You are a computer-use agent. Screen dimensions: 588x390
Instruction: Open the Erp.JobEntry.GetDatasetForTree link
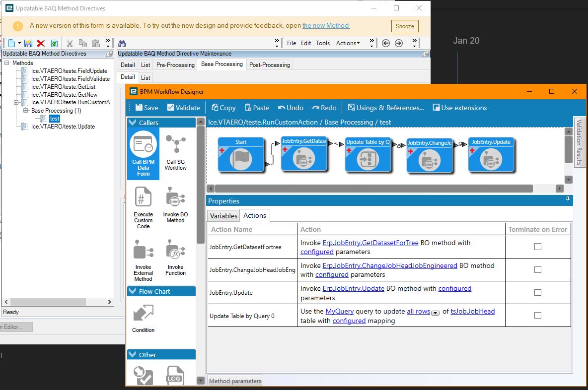coord(370,243)
